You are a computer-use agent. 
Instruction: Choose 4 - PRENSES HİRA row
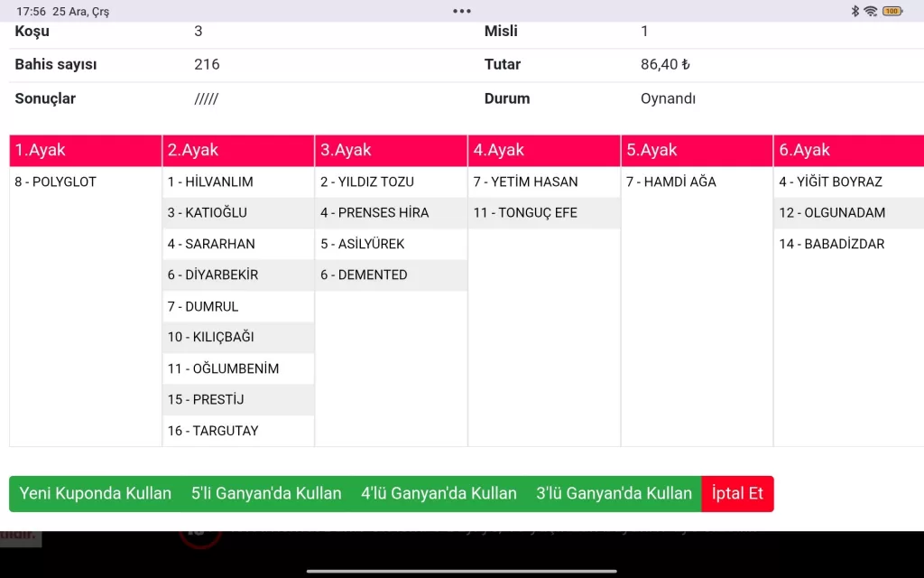tap(374, 213)
